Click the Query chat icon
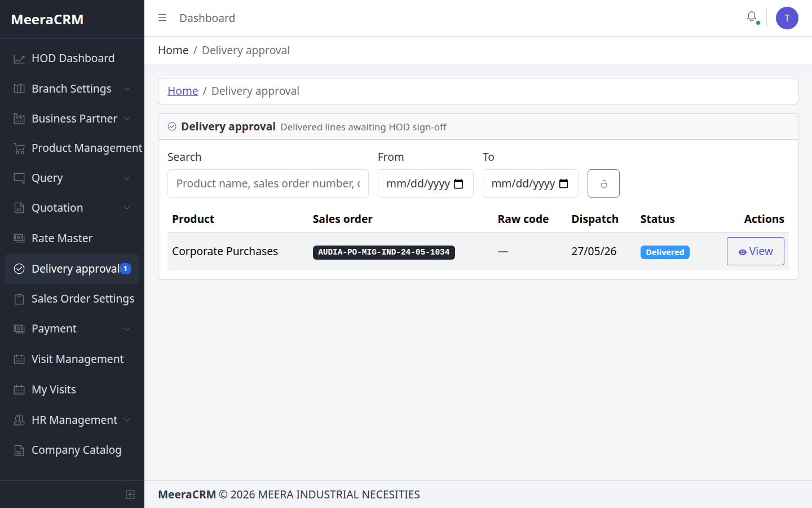The width and height of the screenshot is (812, 508). tap(19, 178)
